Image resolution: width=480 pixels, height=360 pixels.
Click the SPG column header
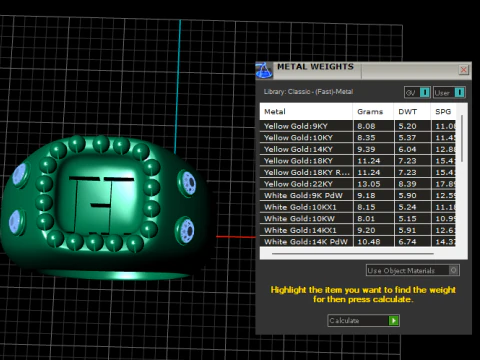[443, 112]
